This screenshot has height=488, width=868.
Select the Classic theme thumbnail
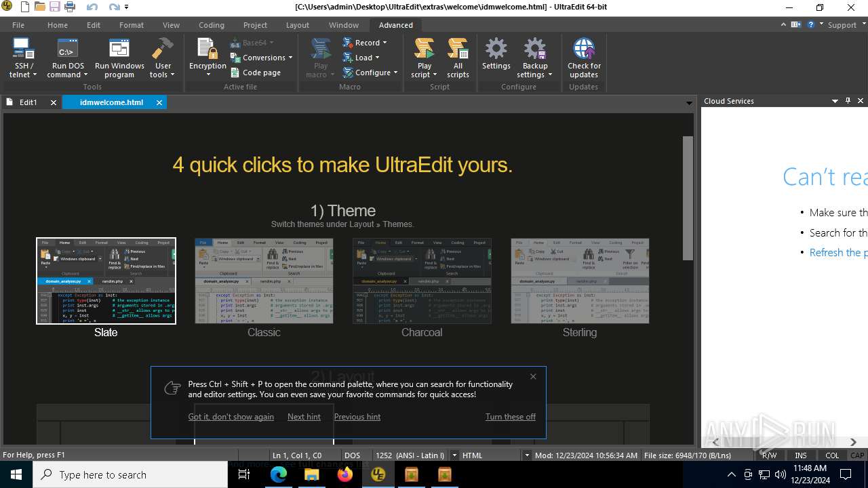tap(264, 281)
